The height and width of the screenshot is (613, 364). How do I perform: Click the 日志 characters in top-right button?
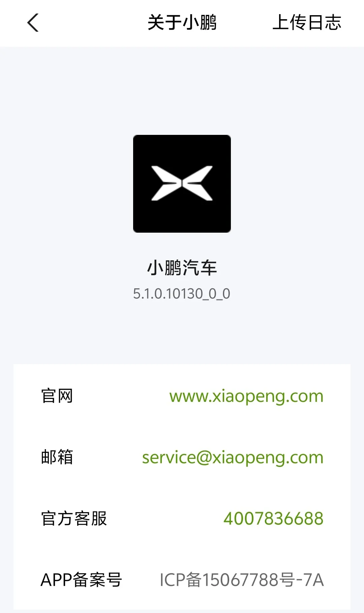point(324,23)
